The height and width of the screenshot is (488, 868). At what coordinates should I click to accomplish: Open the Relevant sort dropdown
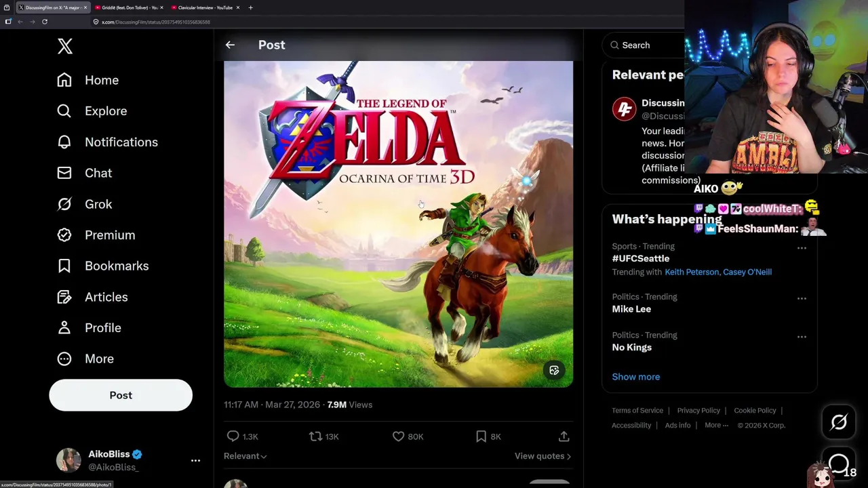tap(245, 456)
